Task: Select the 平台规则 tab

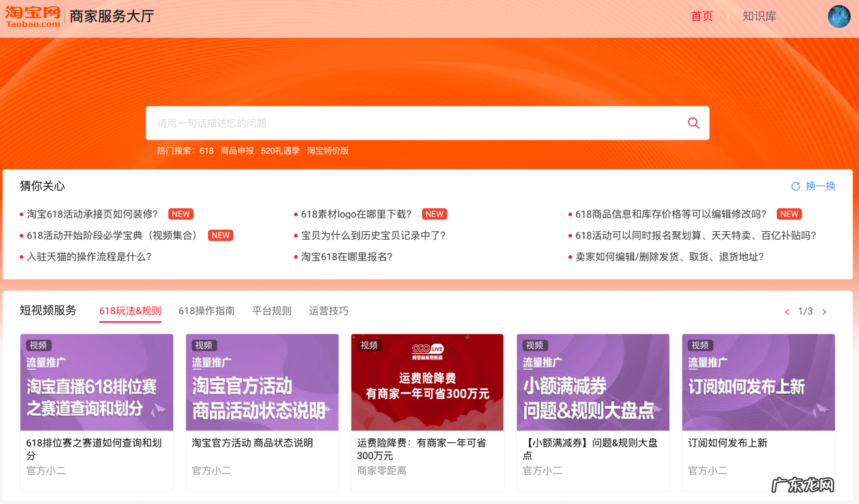Action: [x=272, y=311]
